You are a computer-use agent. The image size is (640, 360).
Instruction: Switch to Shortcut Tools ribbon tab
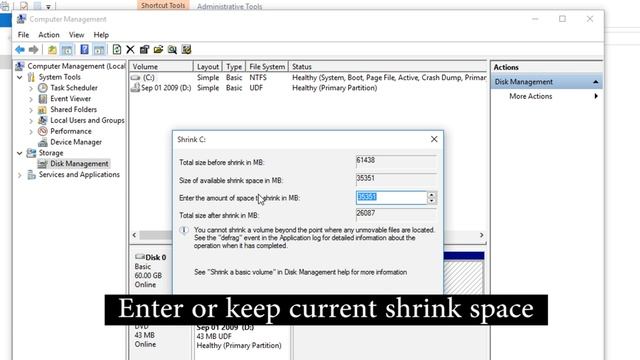[x=163, y=5]
